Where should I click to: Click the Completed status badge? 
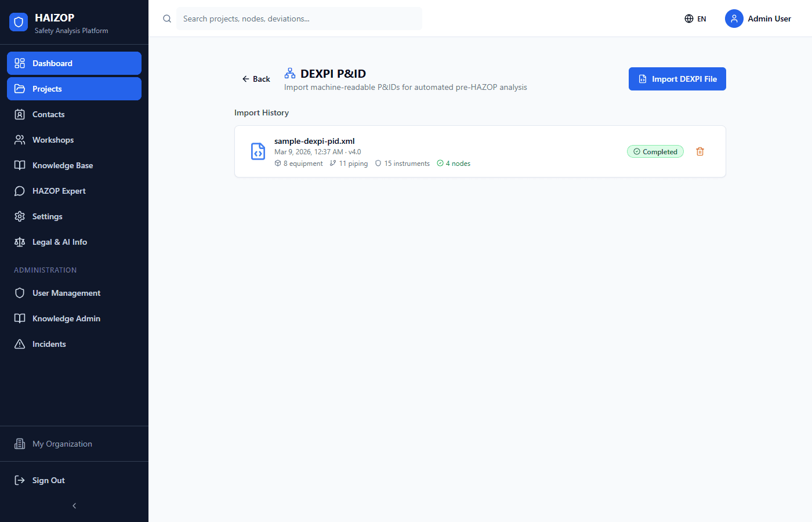point(655,151)
